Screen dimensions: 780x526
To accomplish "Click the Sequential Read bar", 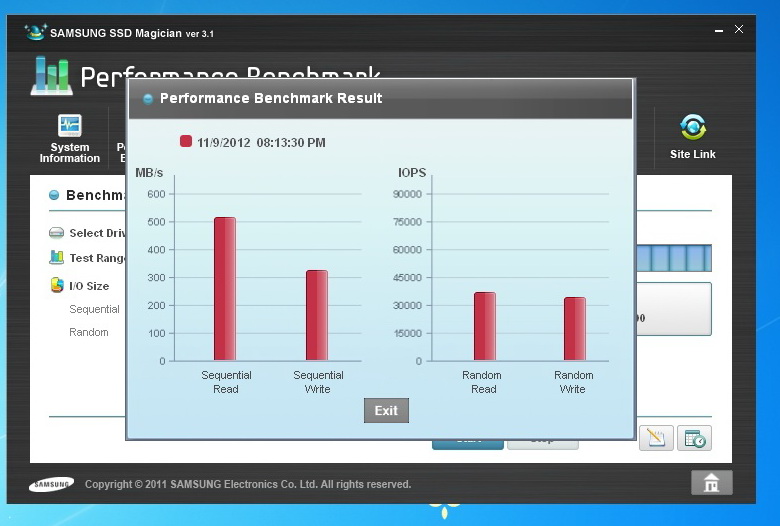I will click(225, 289).
